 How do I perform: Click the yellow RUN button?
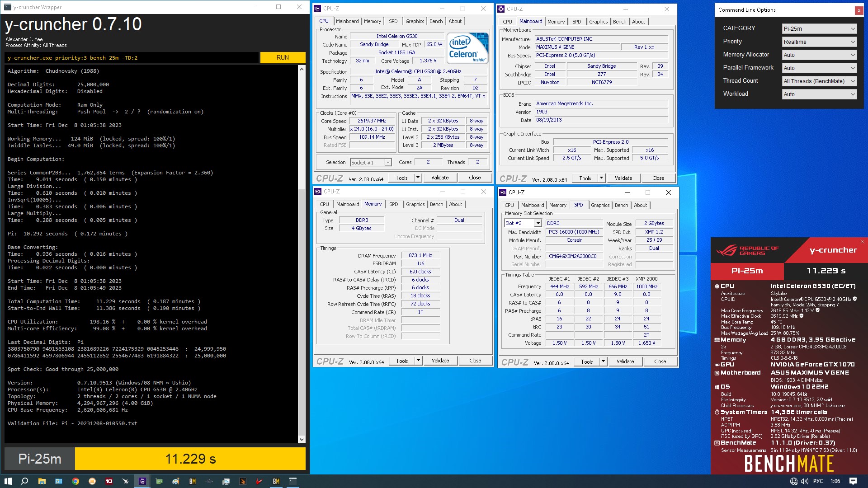283,57
